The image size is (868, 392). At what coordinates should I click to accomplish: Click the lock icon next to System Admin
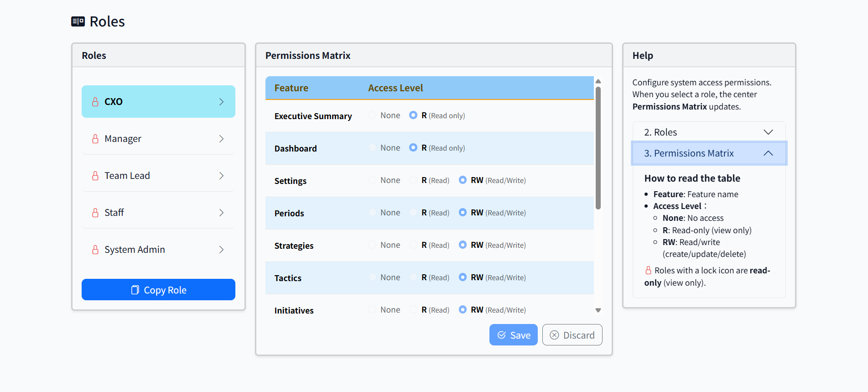click(x=95, y=249)
